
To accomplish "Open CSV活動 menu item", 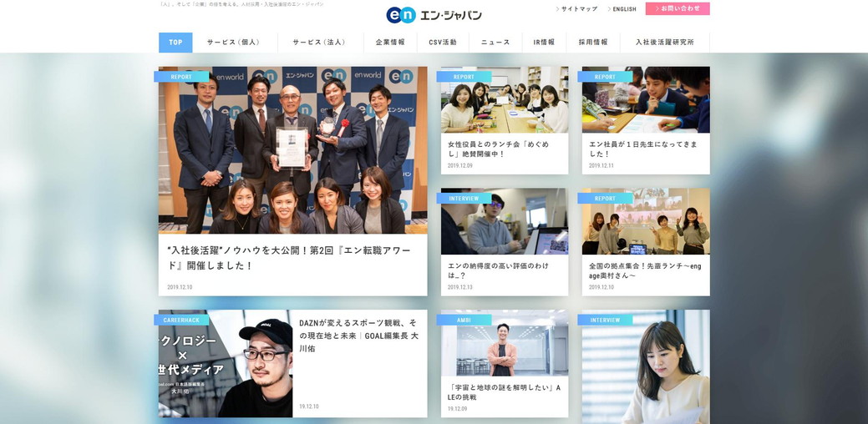I will pos(442,42).
